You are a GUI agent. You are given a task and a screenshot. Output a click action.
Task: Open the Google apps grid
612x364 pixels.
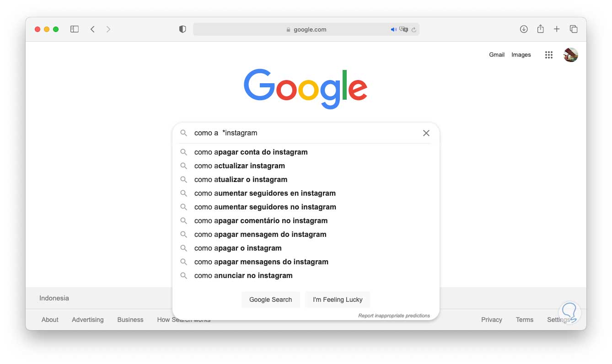549,55
